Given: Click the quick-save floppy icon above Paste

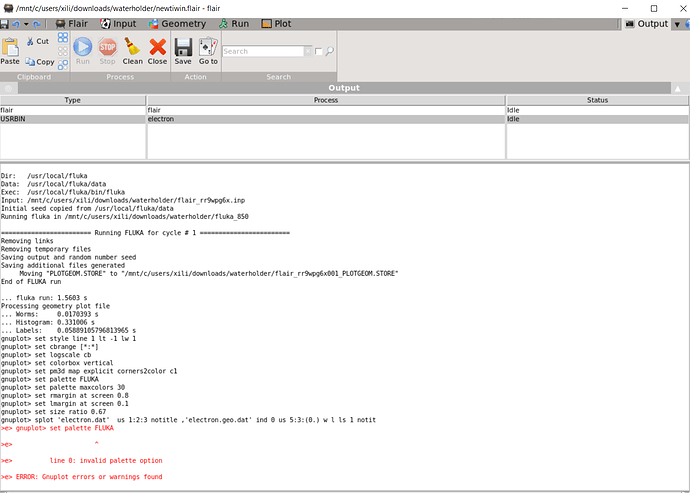Looking at the screenshot, I should pyautogui.click(x=4, y=24).
